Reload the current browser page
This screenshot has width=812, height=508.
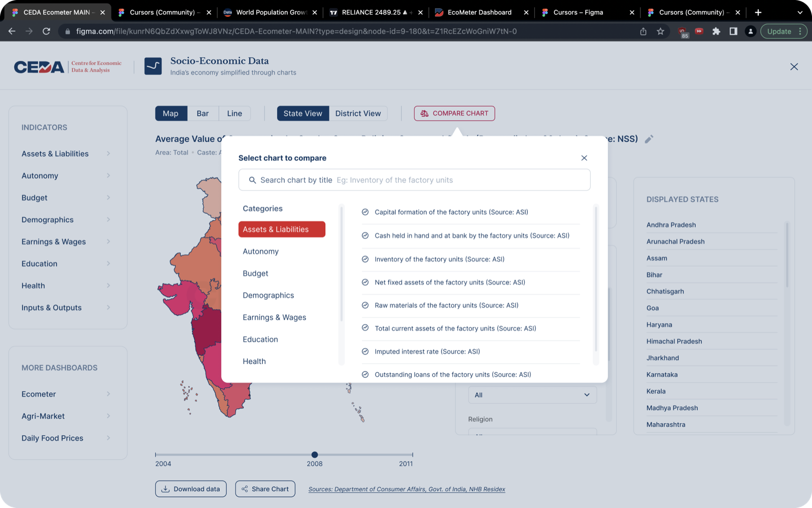[46, 31]
